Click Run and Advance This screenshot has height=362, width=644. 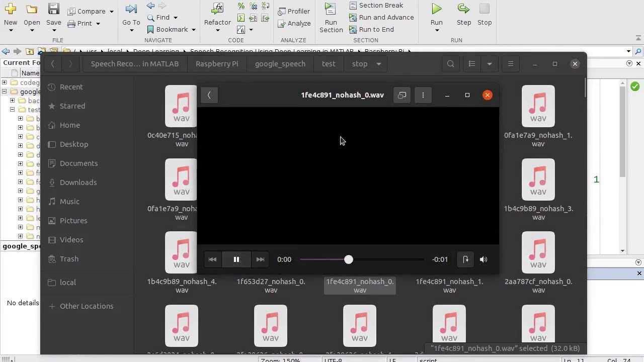[x=381, y=17]
